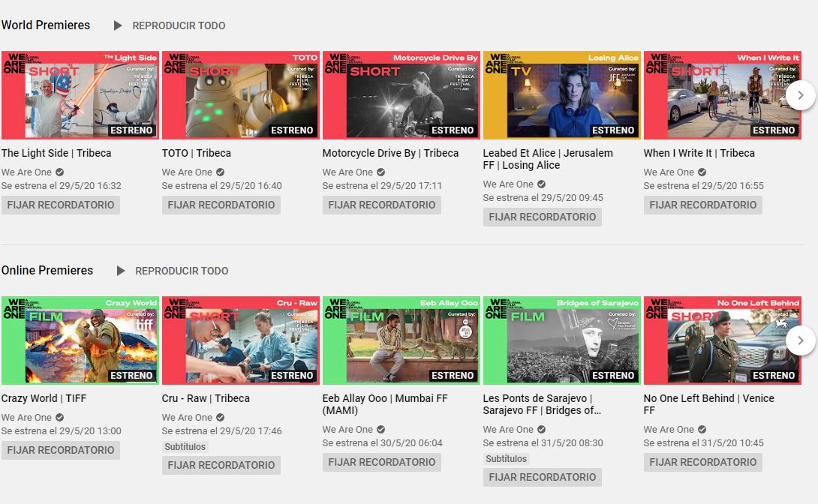Click title Les Ponts de Sarajevo
Screen dimensions: 818x504
(542, 404)
